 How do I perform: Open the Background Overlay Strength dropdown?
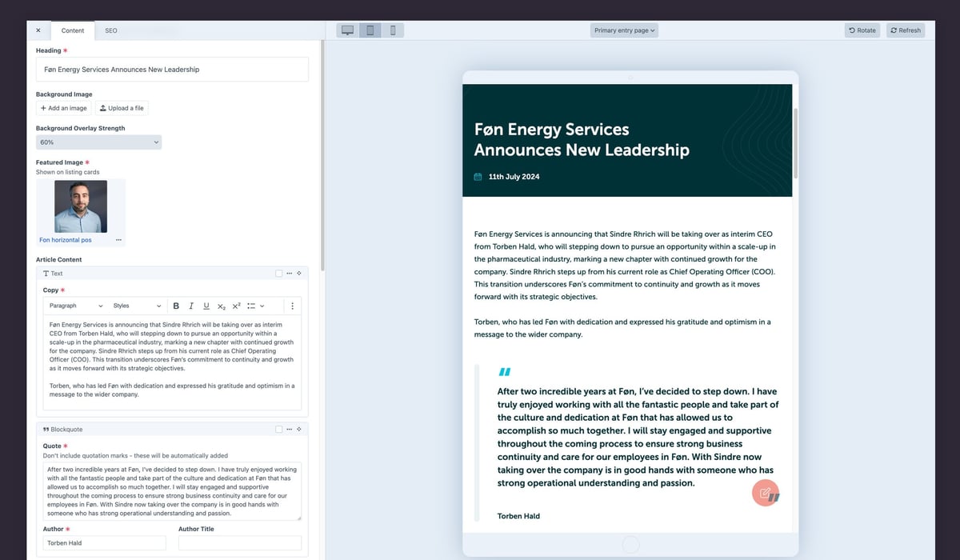pos(98,142)
